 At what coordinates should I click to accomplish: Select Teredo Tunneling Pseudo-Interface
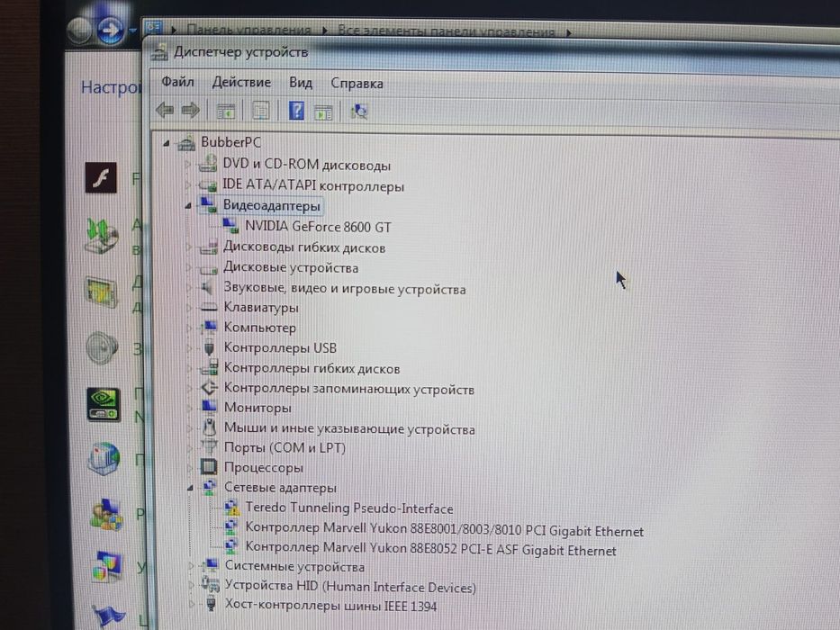point(349,508)
